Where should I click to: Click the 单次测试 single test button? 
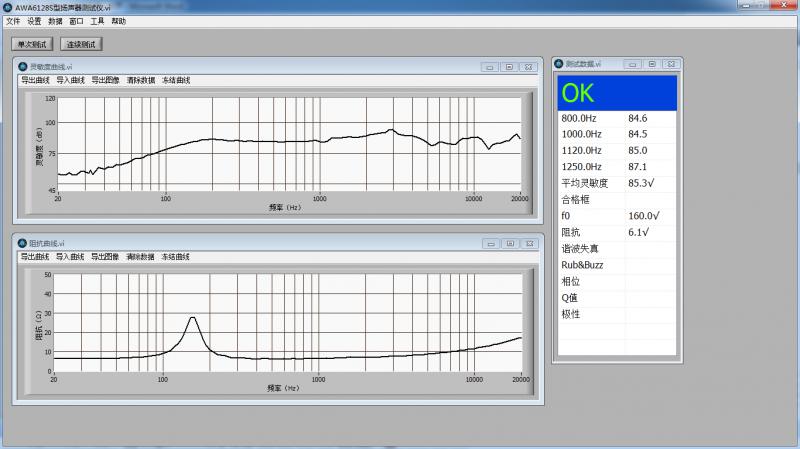(x=31, y=44)
